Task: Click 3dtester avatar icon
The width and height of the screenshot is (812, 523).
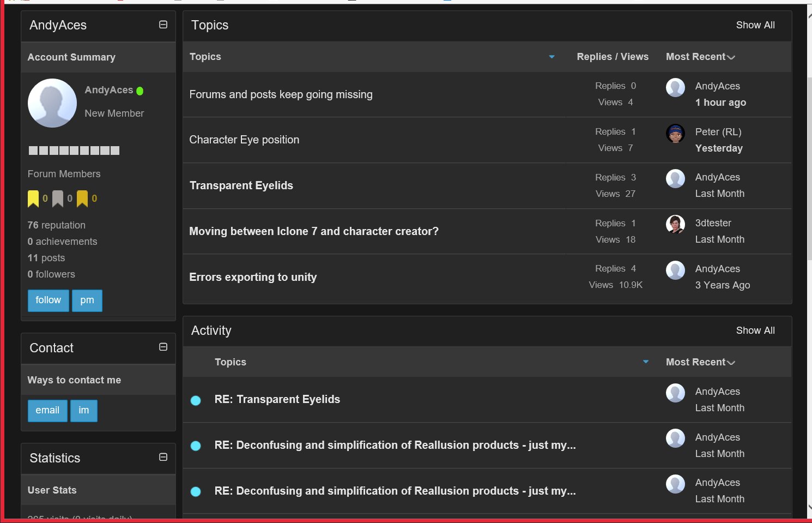Action: tap(675, 224)
